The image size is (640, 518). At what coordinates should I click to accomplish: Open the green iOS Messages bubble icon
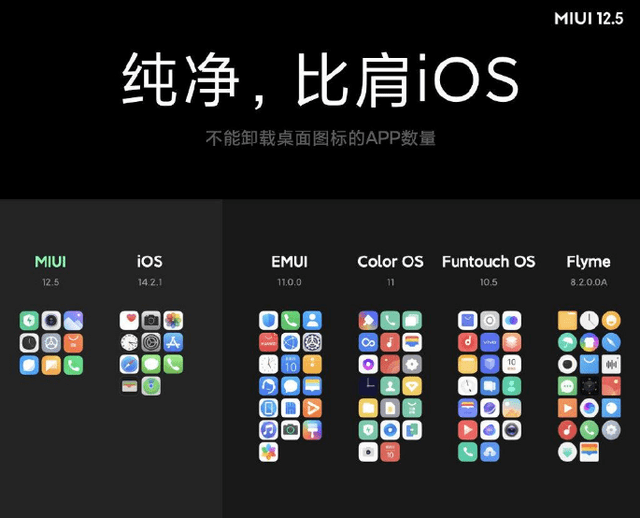point(151,364)
